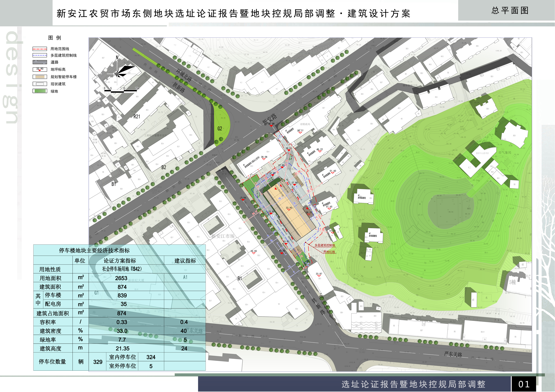Click the 33.90 地坪标高 legend symbol
The width and height of the screenshot is (555, 392).
[40, 70]
